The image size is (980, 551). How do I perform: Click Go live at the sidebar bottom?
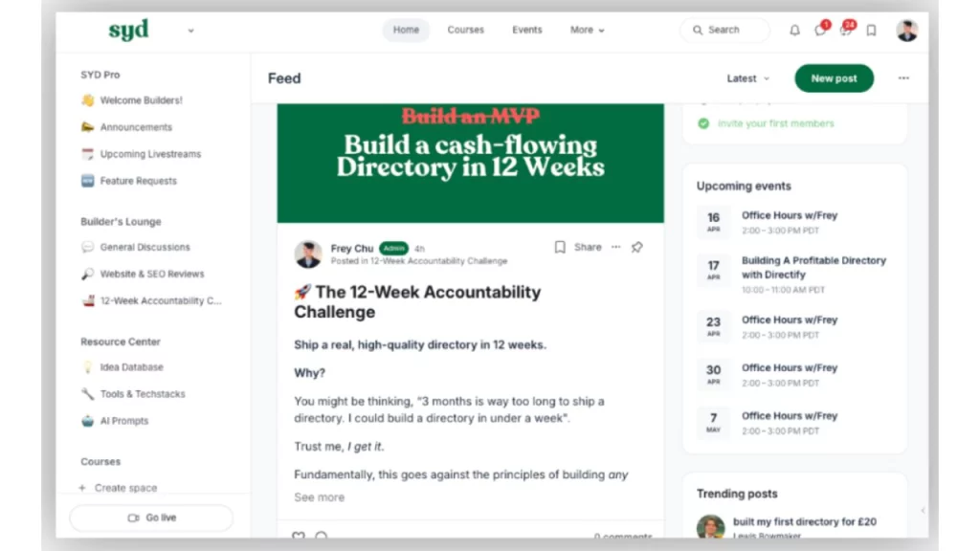(150, 518)
